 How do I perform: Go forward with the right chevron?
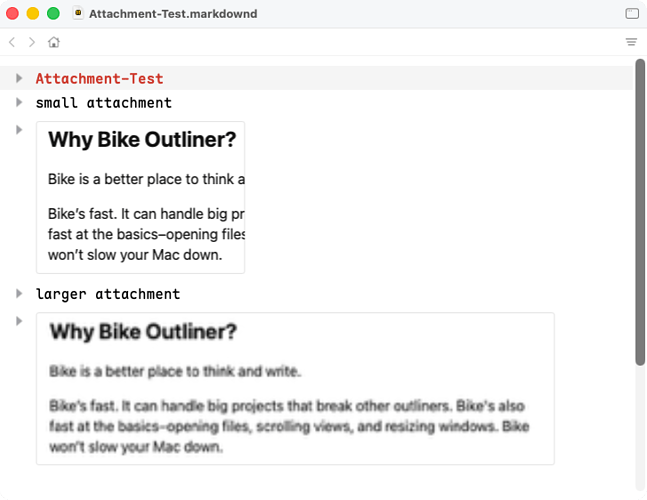click(x=32, y=42)
